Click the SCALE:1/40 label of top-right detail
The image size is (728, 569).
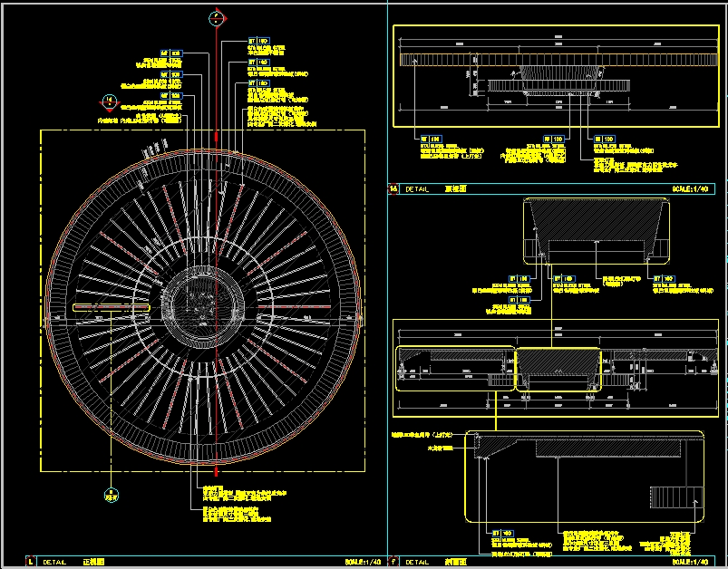coord(694,189)
